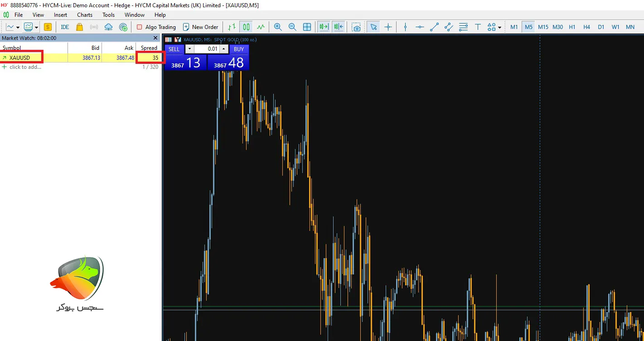Open the Charts menu
644x341 pixels.
tap(85, 14)
